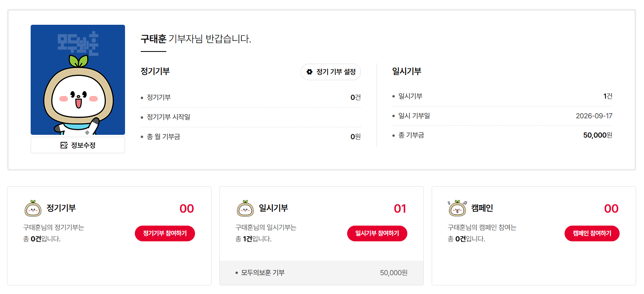Click the 일시기부 card mascot icon
Image resolution: width=644 pixels, height=294 pixels.
point(245,208)
